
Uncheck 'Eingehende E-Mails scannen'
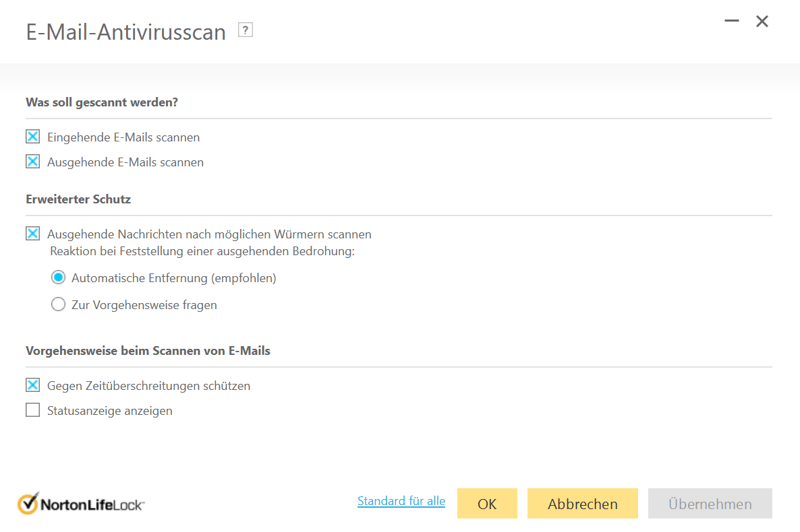click(33, 137)
